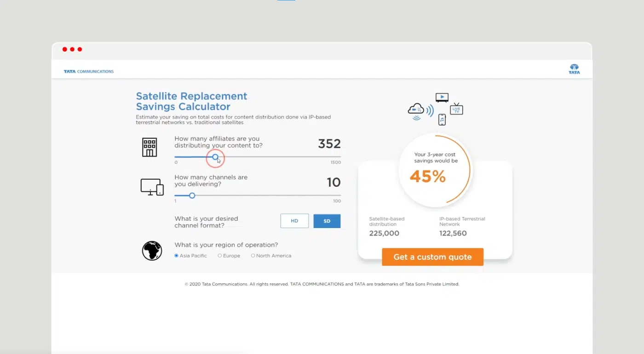This screenshot has width=644, height=354.
Task: Click the TATA logo at top right
Action: [574, 69]
